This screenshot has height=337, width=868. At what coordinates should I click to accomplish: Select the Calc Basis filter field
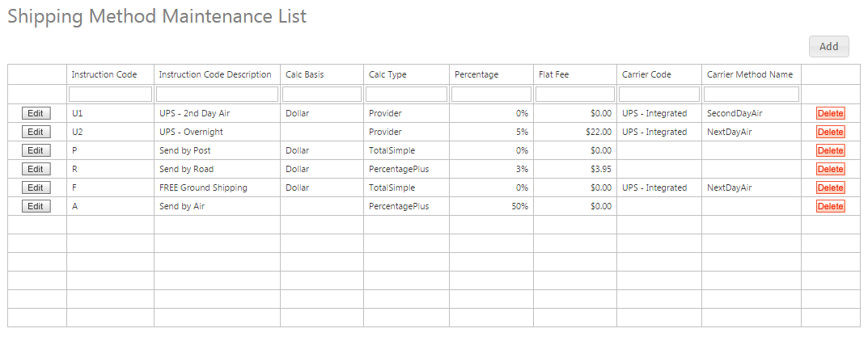click(322, 94)
